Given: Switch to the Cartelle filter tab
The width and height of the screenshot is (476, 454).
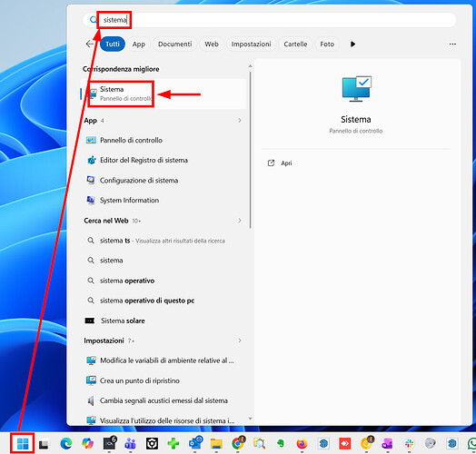Looking at the screenshot, I should pos(295,44).
